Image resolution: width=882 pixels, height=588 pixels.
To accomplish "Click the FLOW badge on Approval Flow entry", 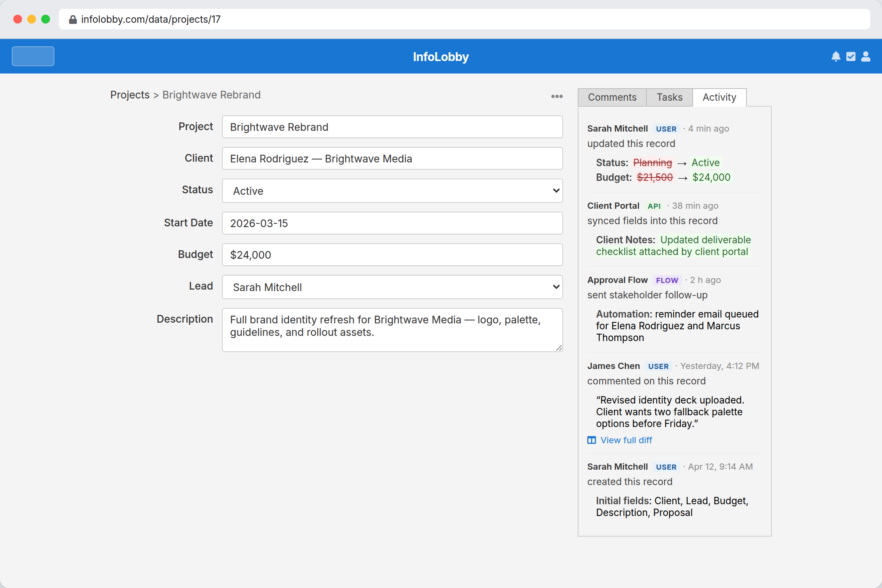I will click(667, 280).
